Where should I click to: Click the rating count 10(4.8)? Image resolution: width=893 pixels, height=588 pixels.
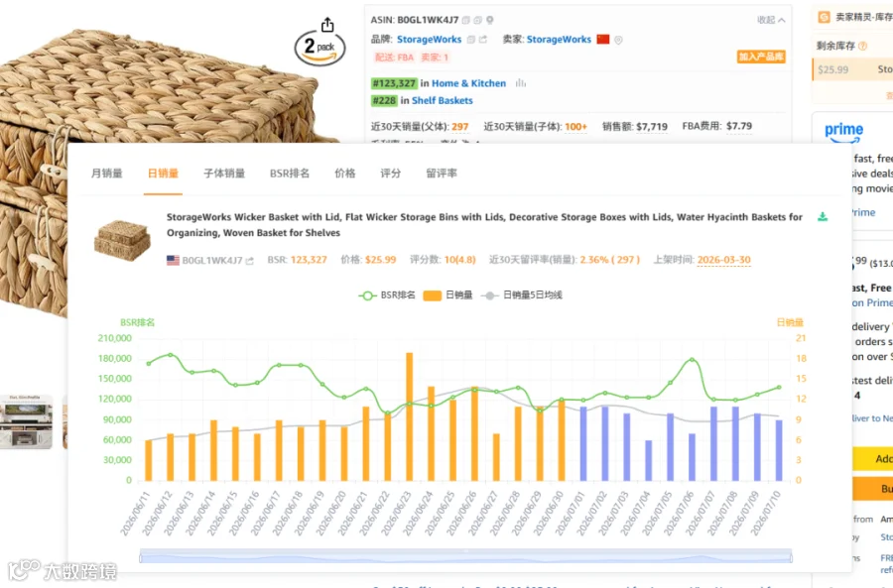[459, 260]
